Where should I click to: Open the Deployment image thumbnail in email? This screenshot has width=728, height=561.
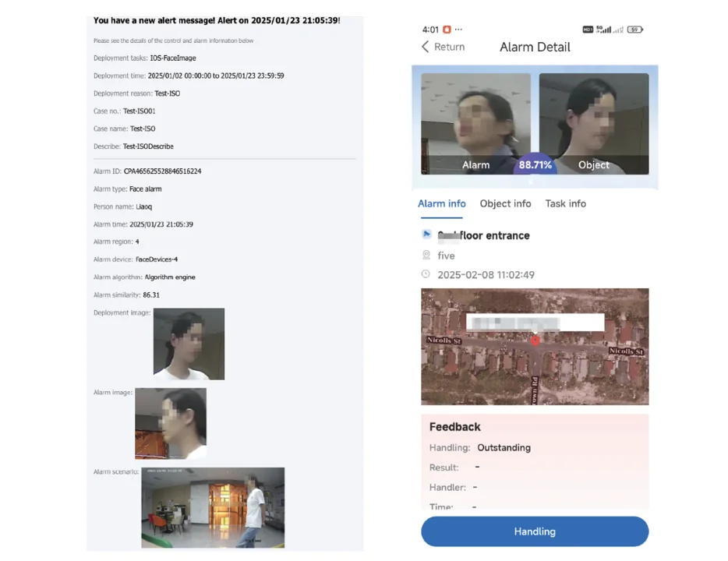[x=189, y=344]
